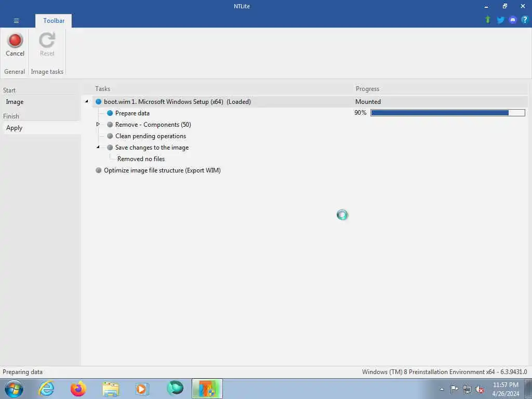532x399 pixels.
Task: Launch Firefox from the taskbar
Action: click(78, 389)
